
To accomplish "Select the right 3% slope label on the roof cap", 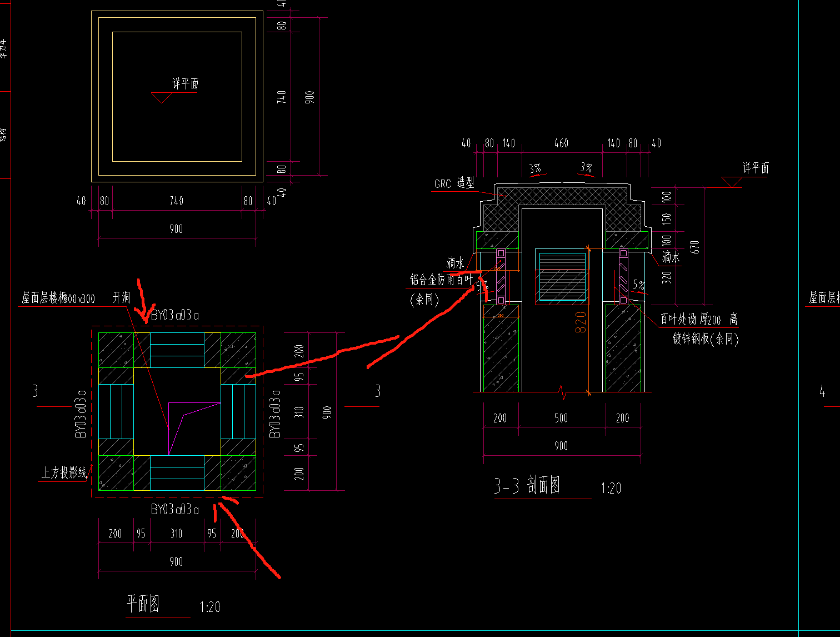I will (x=587, y=167).
